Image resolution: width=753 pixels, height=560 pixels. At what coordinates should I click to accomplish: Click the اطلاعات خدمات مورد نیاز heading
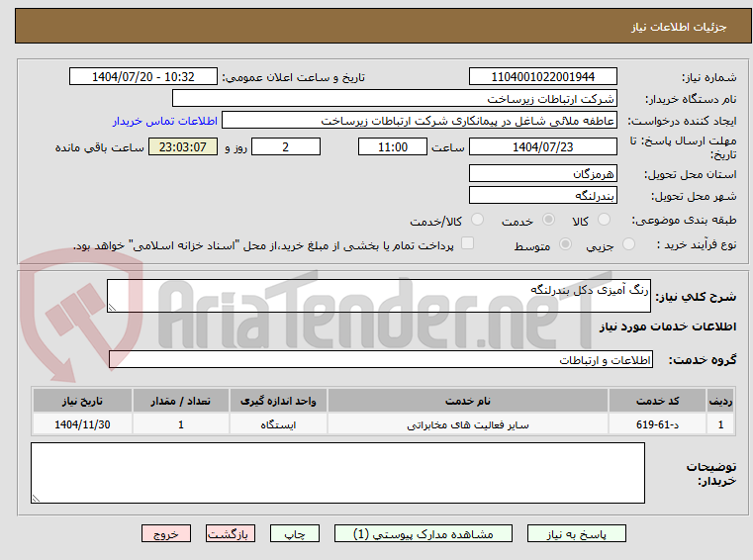click(x=668, y=327)
